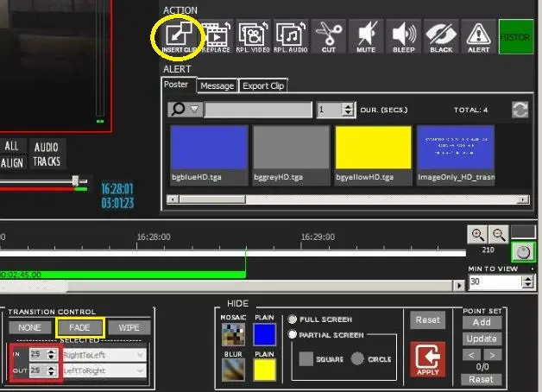542x392 pixels.
Task: Switch to the Message tab
Action: tap(217, 85)
